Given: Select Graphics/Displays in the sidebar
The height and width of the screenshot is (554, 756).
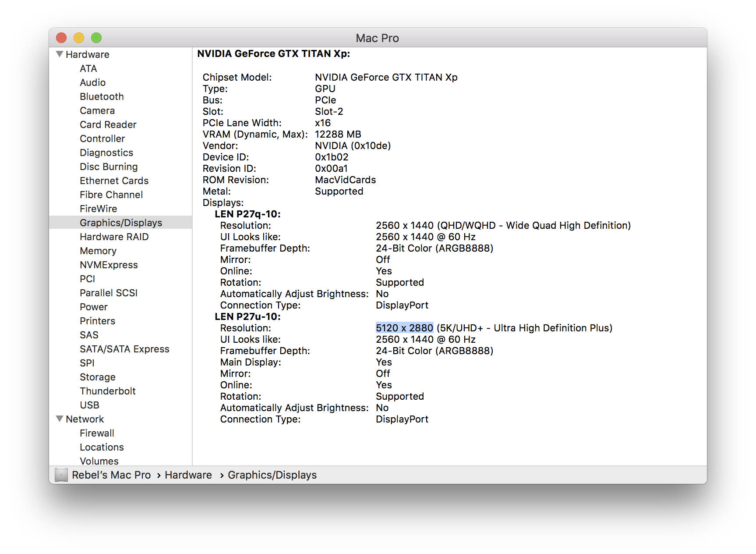Looking at the screenshot, I should 121,223.
